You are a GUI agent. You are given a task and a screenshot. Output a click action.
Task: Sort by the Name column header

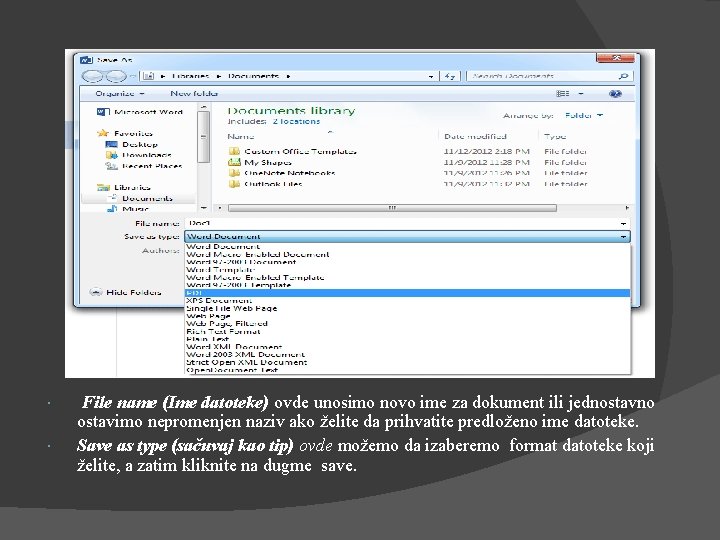pyautogui.click(x=241, y=136)
